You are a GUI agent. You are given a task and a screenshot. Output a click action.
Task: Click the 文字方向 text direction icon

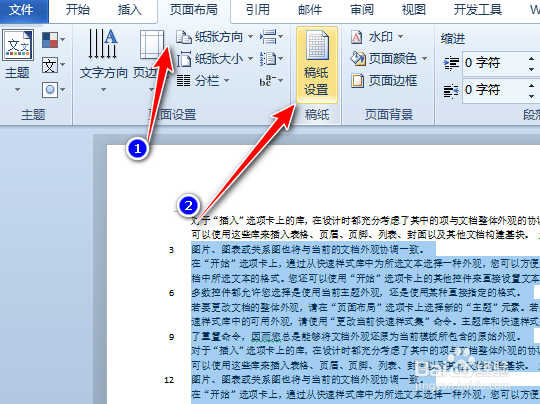(x=103, y=44)
